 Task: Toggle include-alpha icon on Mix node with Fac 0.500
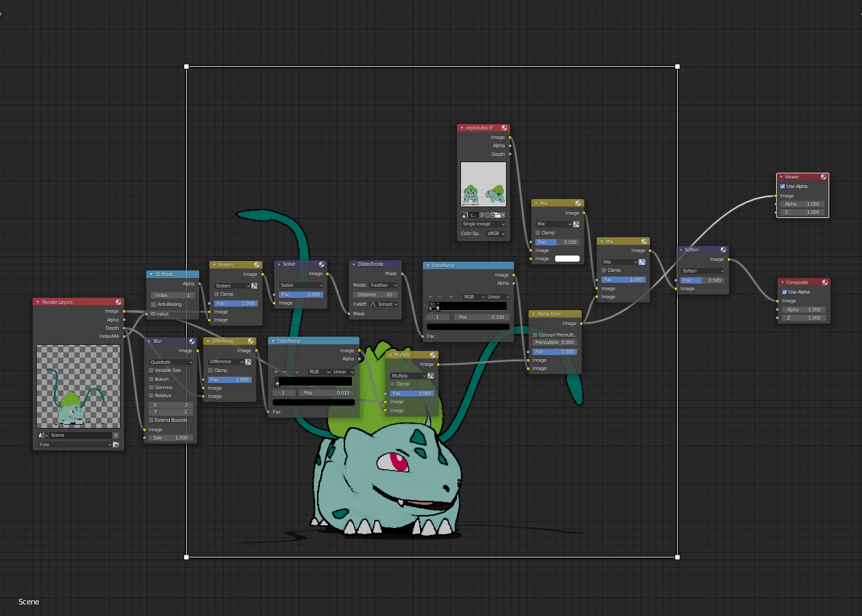tap(576, 224)
